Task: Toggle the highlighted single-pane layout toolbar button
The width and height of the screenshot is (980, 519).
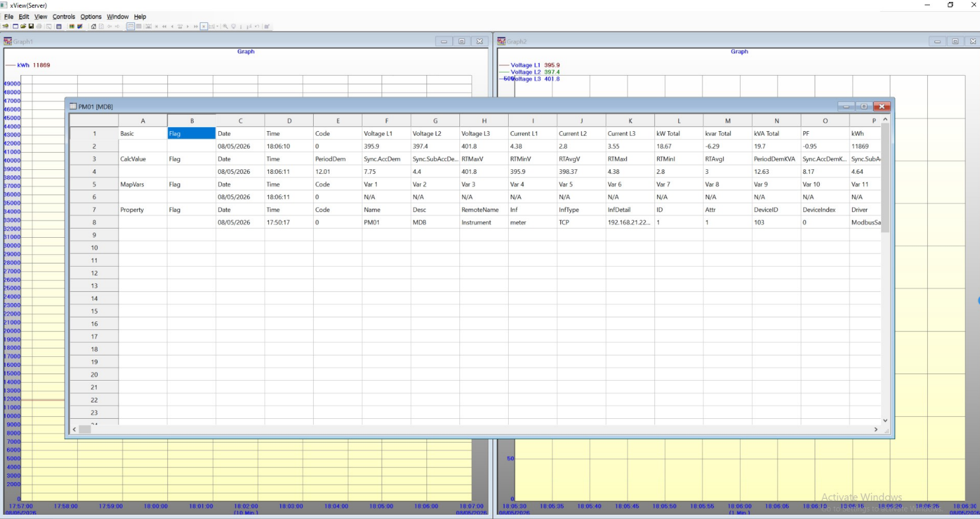Action: coord(130,26)
